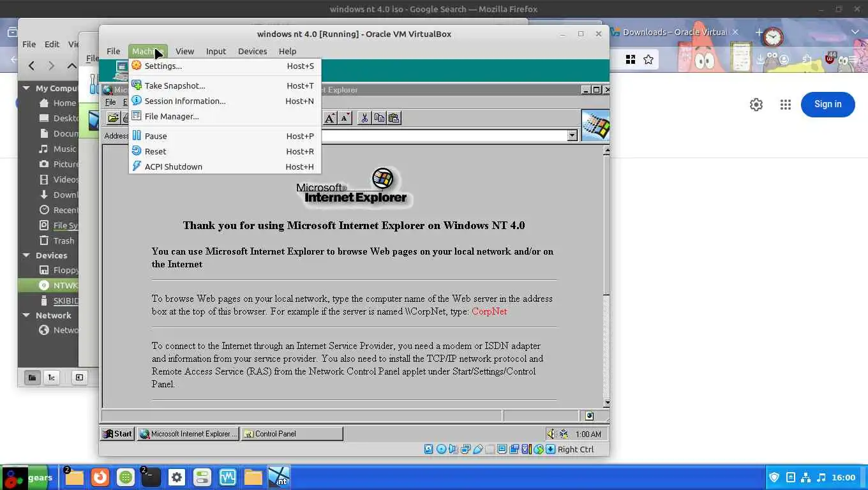Screen dimensions: 868x490
Task: Open VirtualBox Devices menu
Action: coord(252,51)
